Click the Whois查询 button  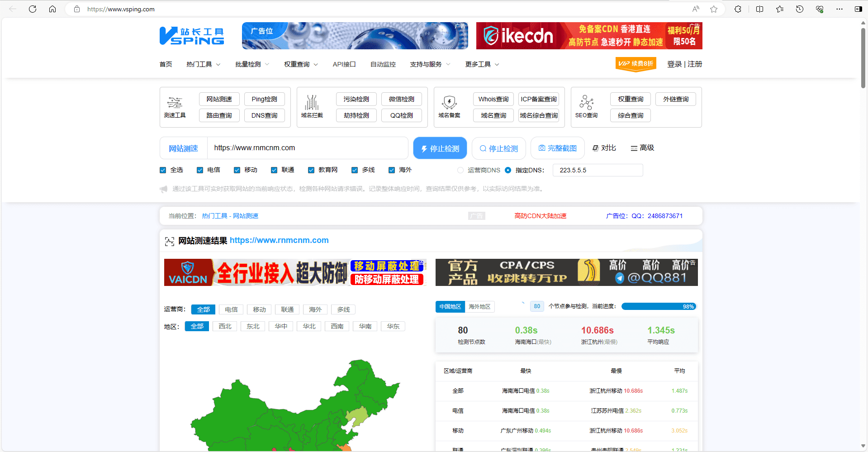[493, 99]
